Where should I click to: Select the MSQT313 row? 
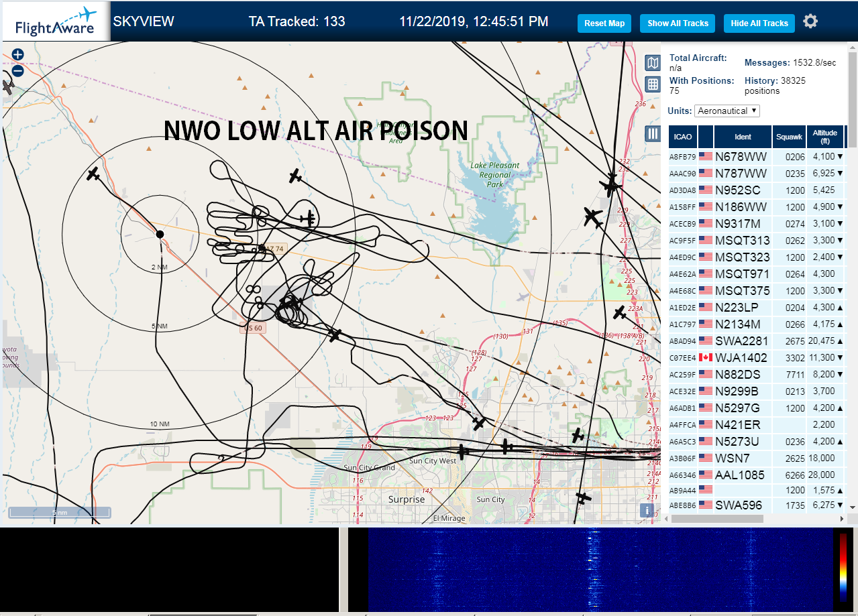coord(756,241)
